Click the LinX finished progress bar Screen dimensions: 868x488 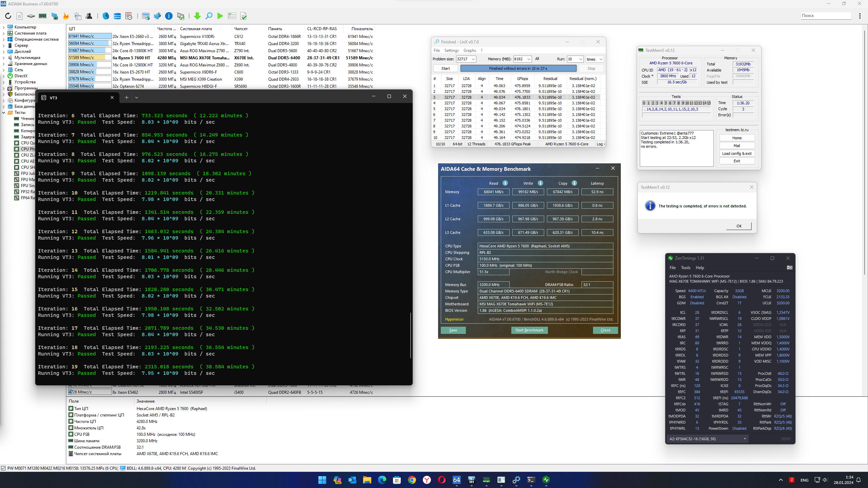[518, 68]
